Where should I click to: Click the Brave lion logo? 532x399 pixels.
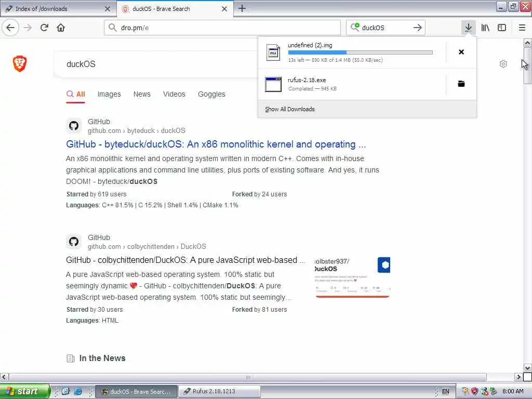pyautogui.click(x=20, y=63)
